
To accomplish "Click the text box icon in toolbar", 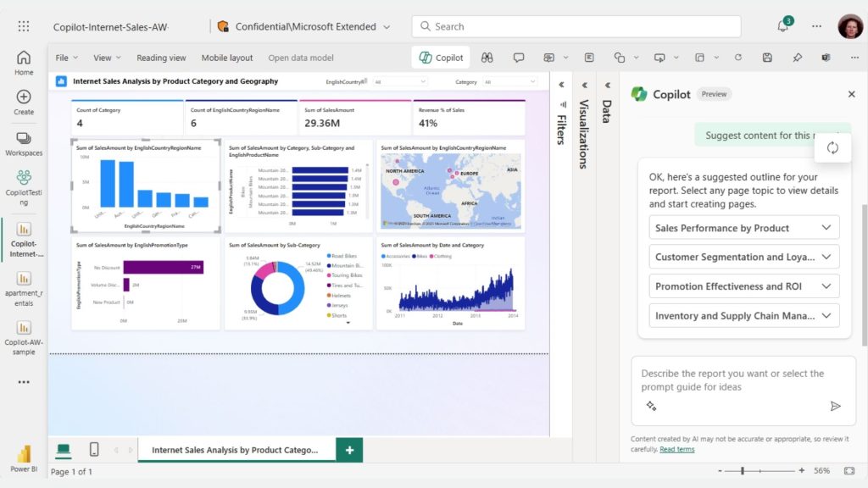I will click(x=589, y=58).
